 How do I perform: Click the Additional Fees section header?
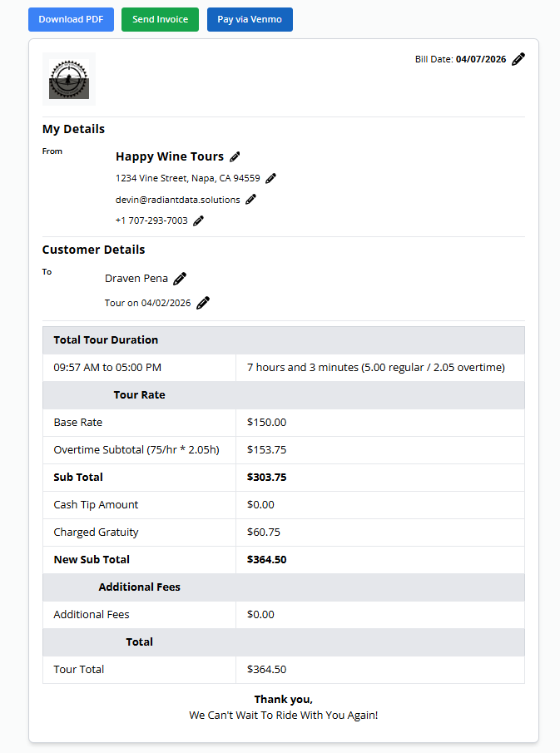point(284,587)
